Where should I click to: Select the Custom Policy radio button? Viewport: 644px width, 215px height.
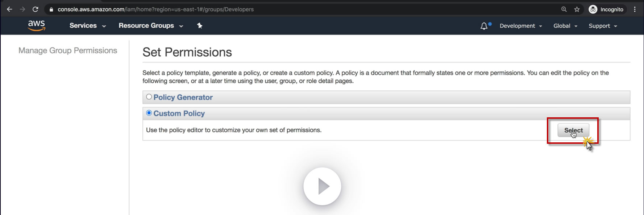click(x=149, y=113)
